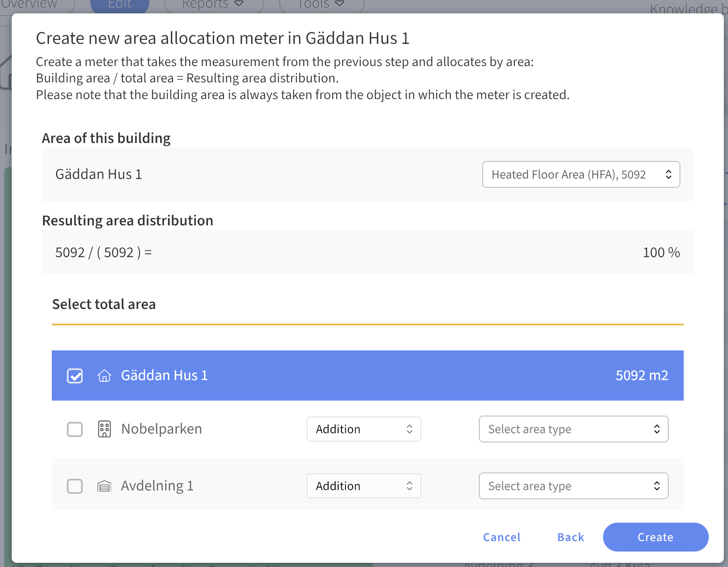This screenshot has height=567, width=728.
Task: Click the house icon beside Gäddan Hus 1
Action: point(104,375)
